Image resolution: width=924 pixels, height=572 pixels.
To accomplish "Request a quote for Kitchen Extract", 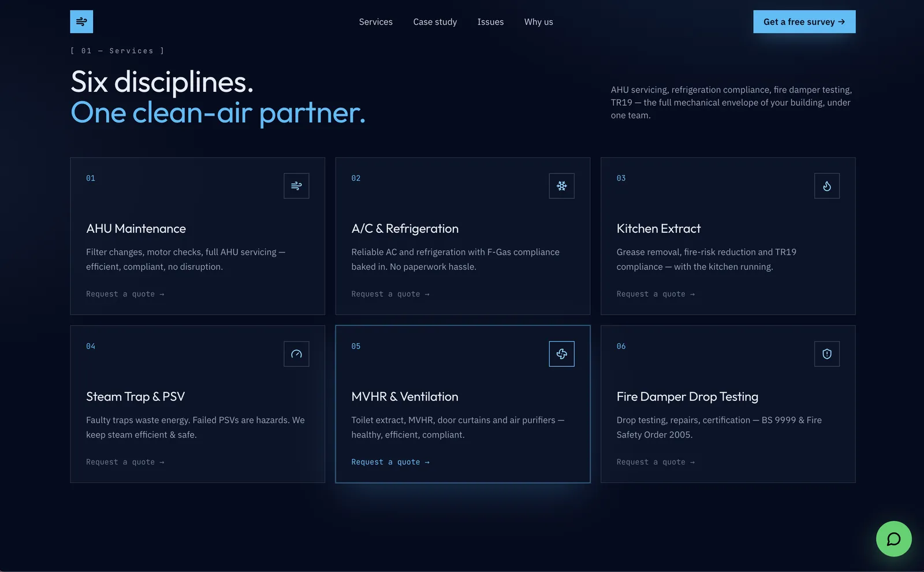I will pos(655,294).
